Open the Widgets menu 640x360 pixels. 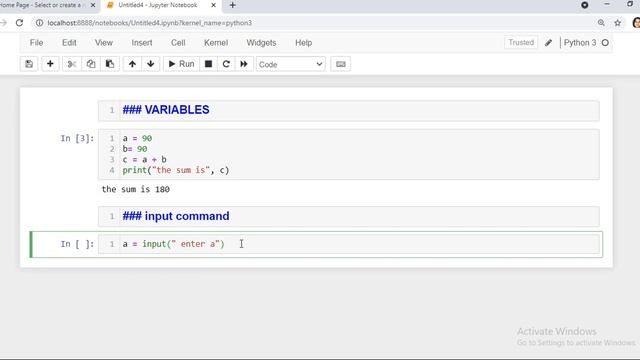point(261,42)
